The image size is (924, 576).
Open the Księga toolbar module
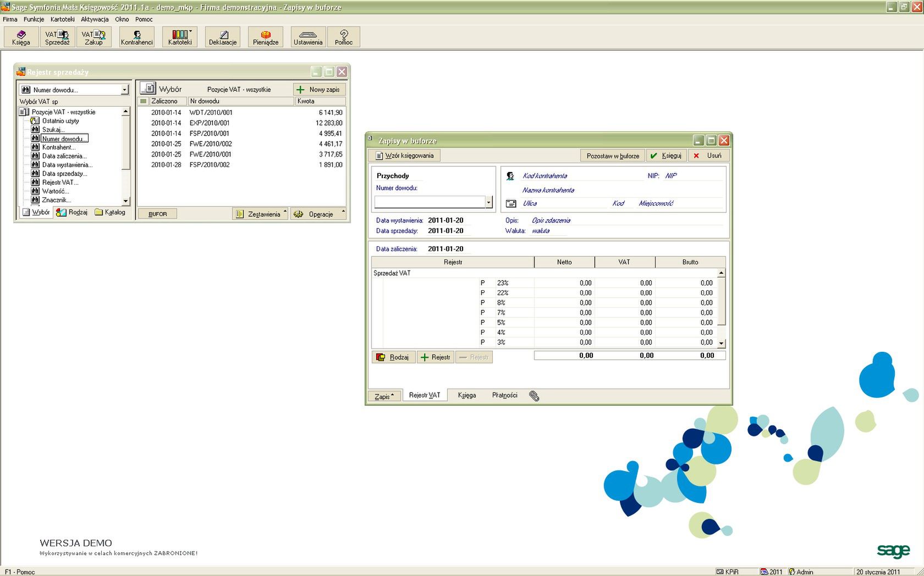point(21,37)
